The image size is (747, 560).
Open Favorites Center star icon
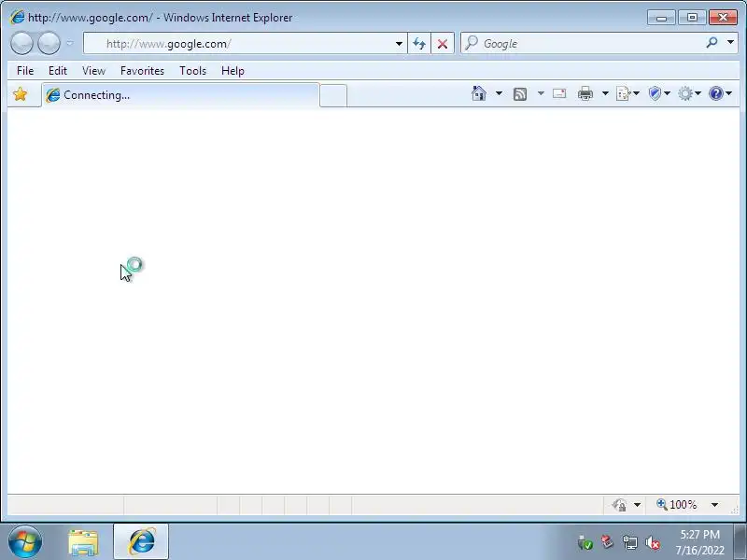[x=20, y=94]
